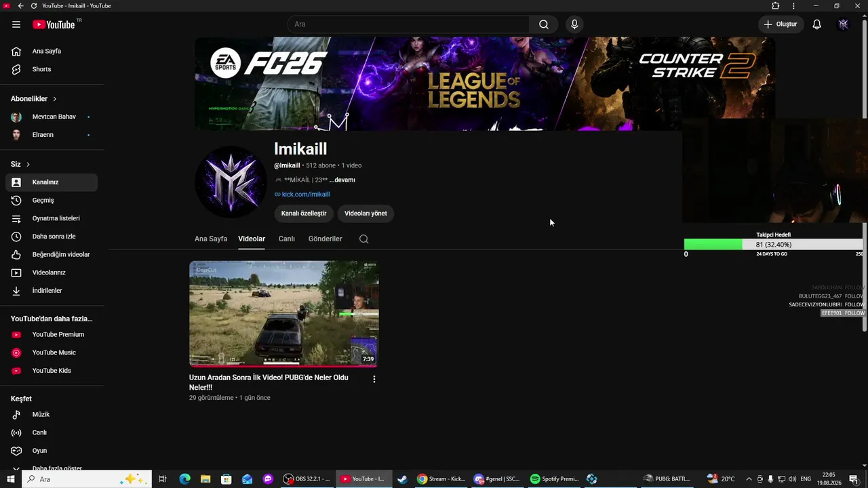Open YouTube Premium
This screenshot has height=488, width=868.
(x=52, y=335)
